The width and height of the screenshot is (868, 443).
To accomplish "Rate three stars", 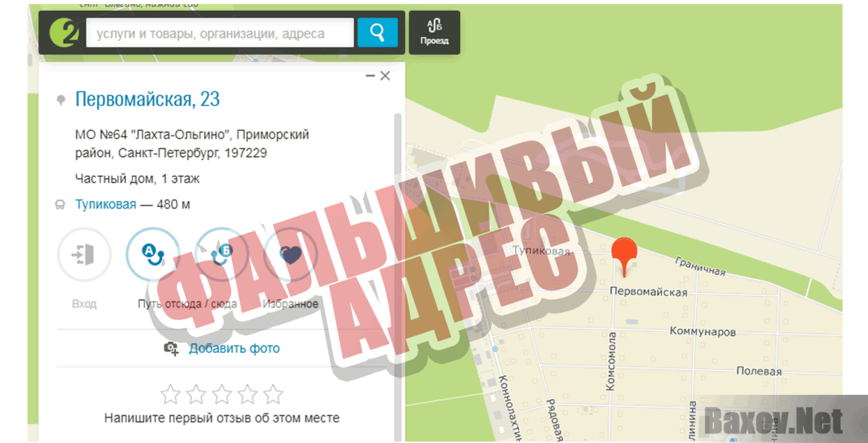I will click(x=222, y=395).
